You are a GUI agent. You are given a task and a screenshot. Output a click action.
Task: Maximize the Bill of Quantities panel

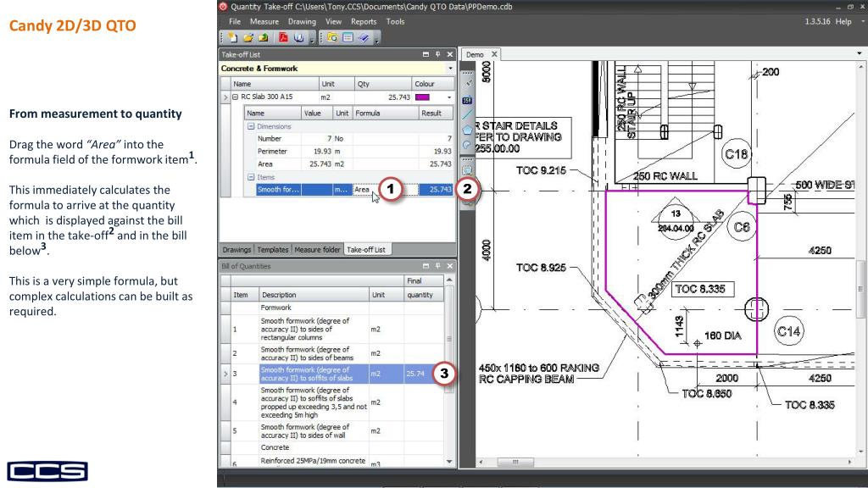click(426, 266)
